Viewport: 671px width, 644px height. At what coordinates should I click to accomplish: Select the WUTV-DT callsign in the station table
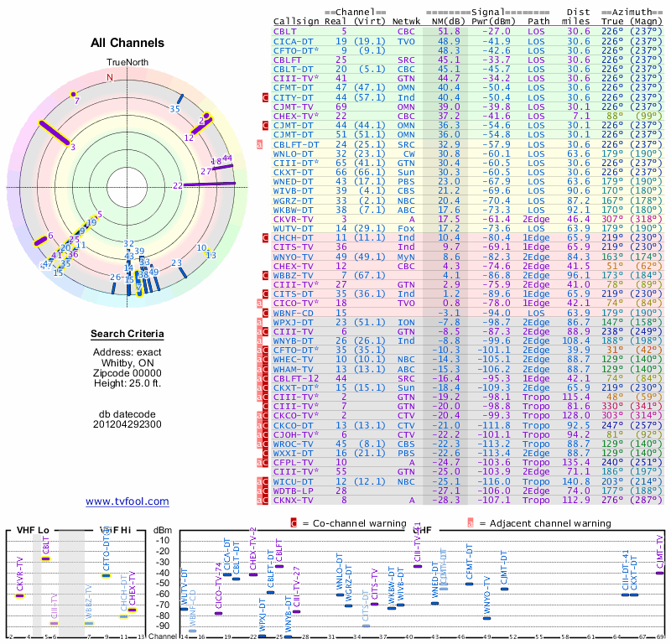[294, 229]
